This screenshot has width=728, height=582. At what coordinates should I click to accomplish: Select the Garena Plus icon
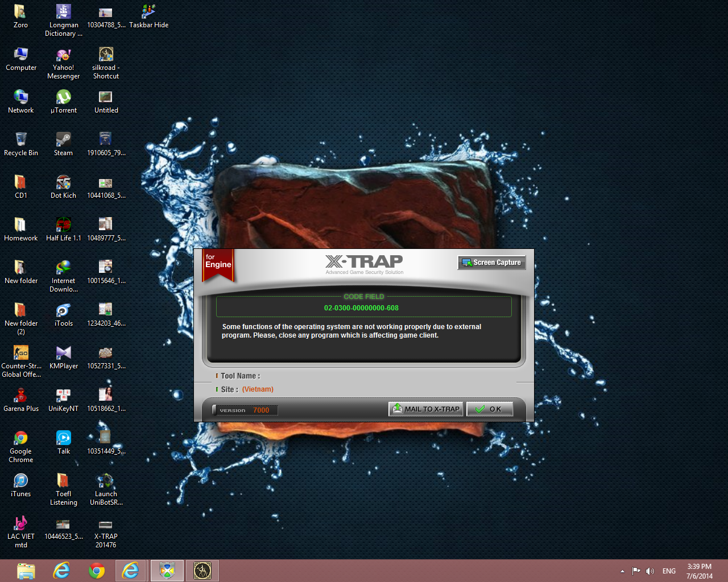pyautogui.click(x=21, y=400)
